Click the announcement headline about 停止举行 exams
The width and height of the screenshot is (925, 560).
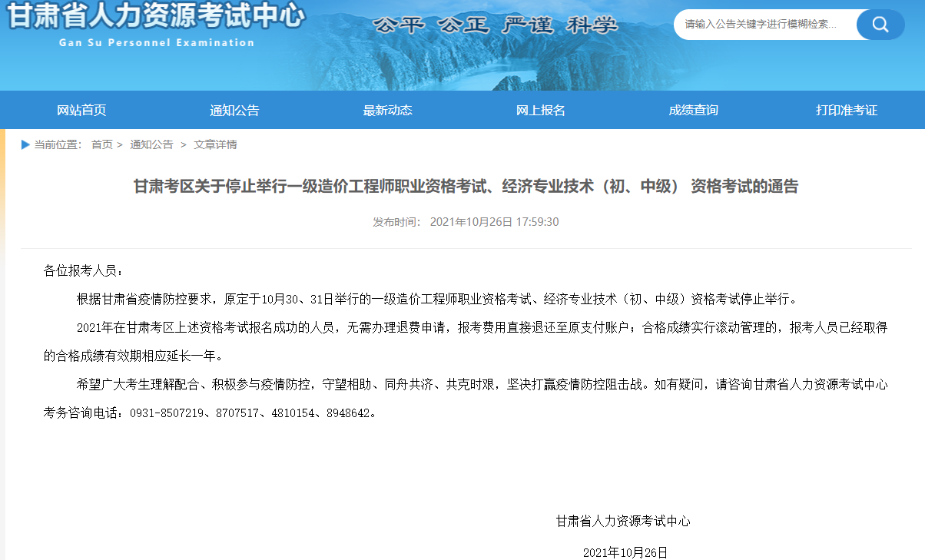point(466,187)
